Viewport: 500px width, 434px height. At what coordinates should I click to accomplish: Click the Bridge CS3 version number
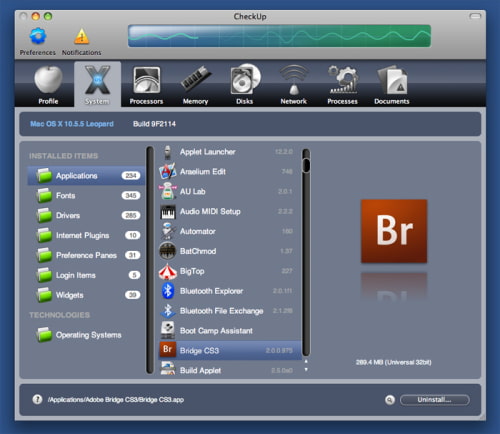pyautogui.click(x=279, y=350)
